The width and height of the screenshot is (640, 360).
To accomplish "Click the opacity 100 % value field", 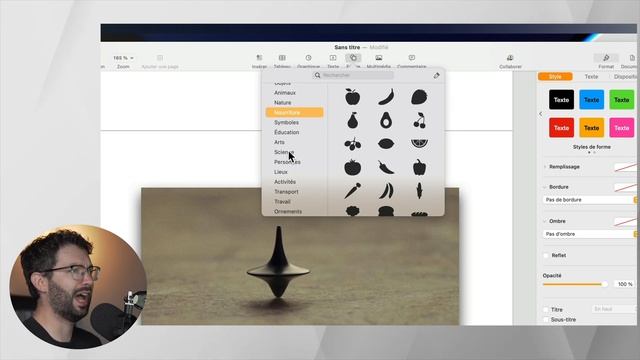I will [624, 284].
